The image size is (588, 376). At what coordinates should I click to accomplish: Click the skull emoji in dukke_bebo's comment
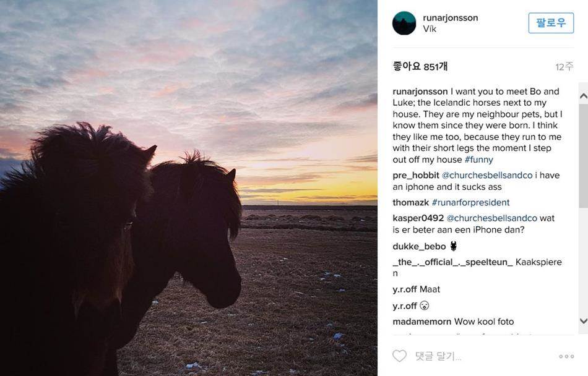454,246
